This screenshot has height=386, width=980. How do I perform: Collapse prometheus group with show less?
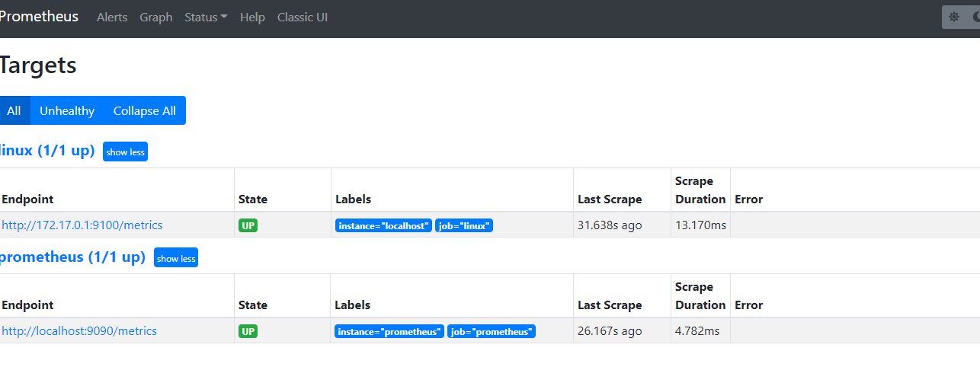tap(176, 258)
